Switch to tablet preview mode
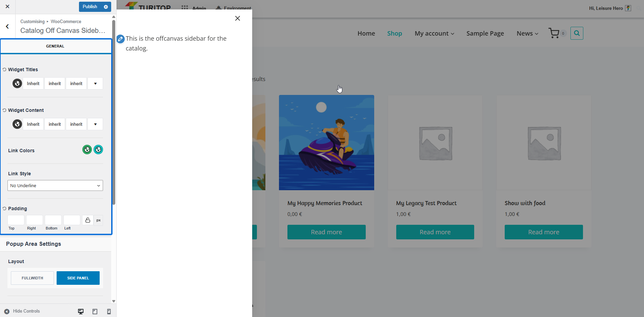This screenshot has width=644, height=317. [x=95, y=311]
